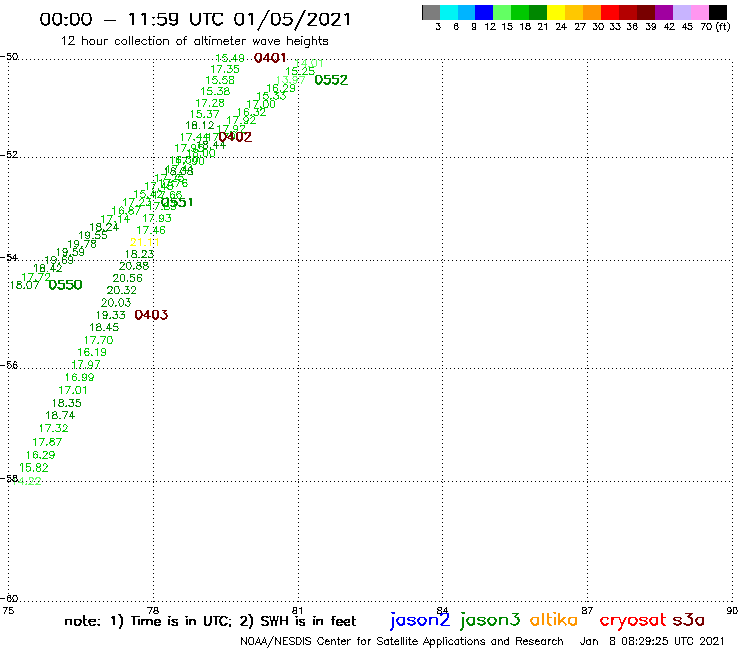Click the 17.93 wave height value
This screenshot has height=650, width=740.
tap(157, 218)
